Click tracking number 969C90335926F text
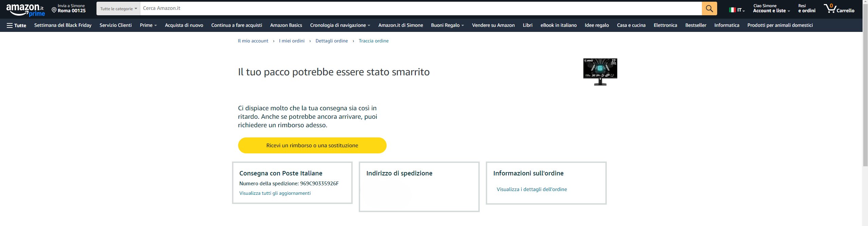The height and width of the screenshot is (226, 868). click(319, 184)
